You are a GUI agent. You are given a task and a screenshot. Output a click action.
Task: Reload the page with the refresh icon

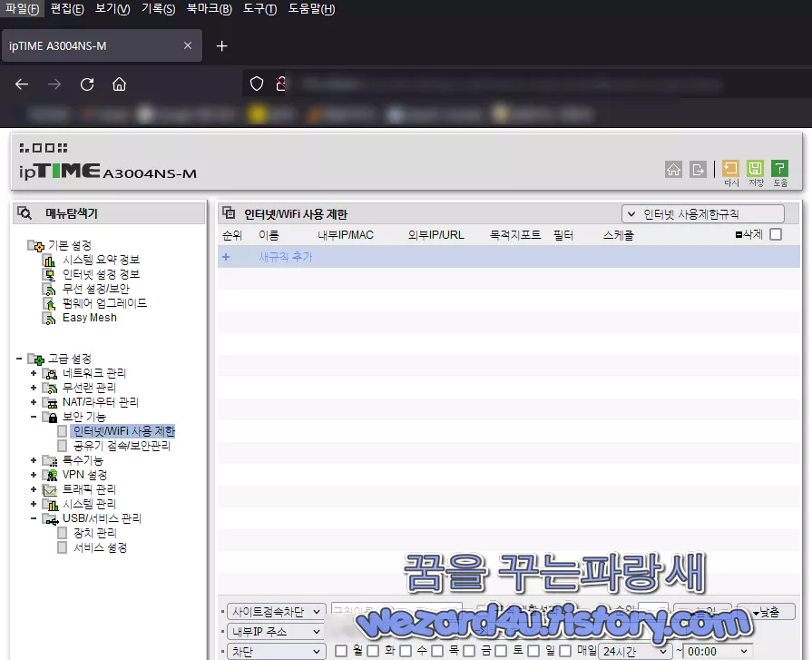point(87,84)
